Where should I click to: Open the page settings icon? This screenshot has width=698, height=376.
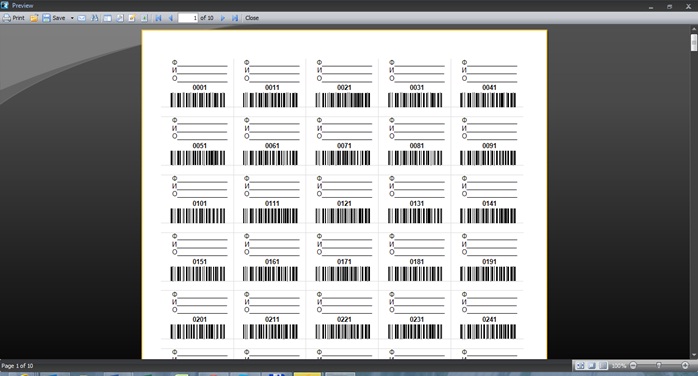click(120, 18)
